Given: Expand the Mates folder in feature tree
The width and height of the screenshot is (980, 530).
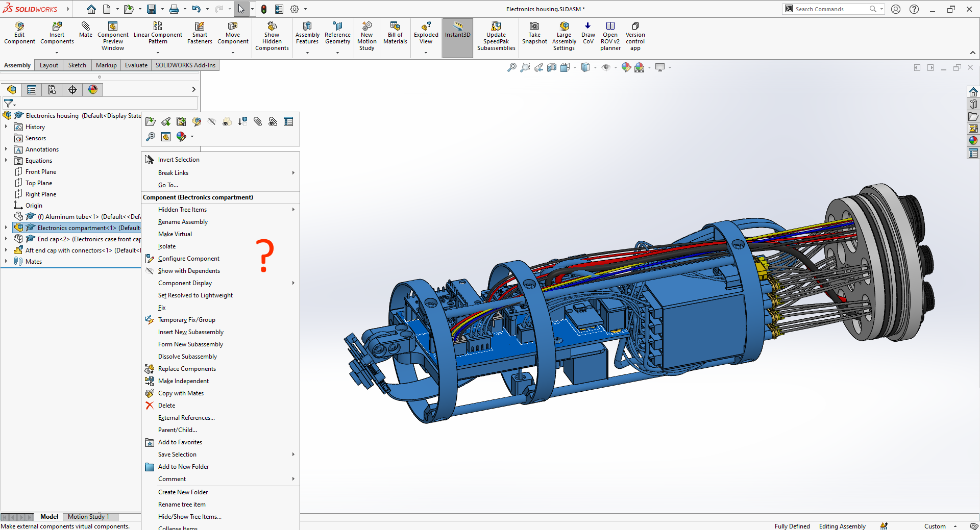Looking at the screenshot, I should click(6, 261).
